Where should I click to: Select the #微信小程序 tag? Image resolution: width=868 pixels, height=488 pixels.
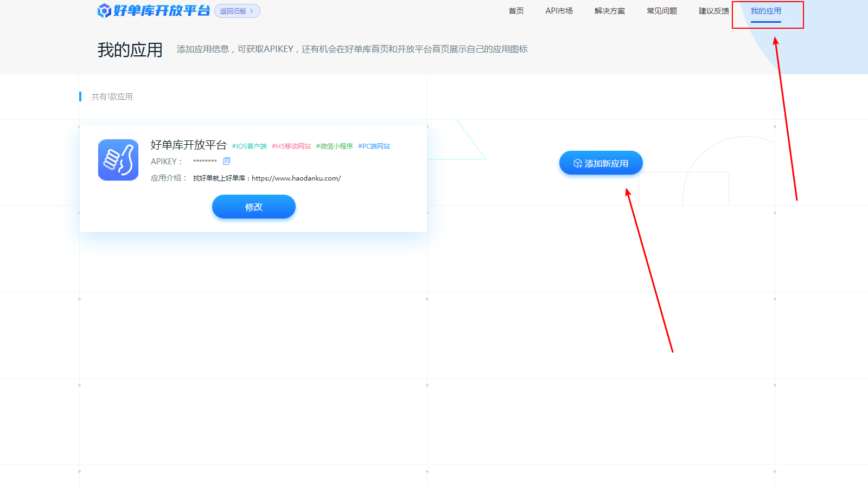[334, 146]
